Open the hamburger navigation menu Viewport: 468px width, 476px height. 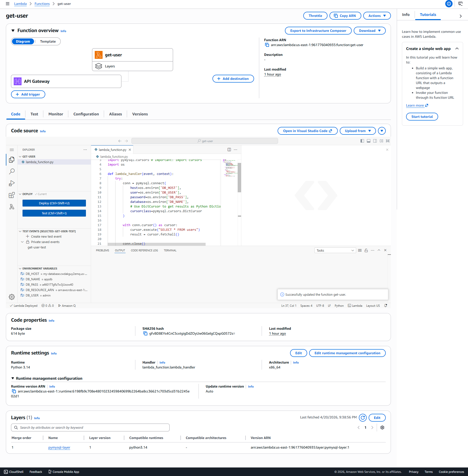7,4
